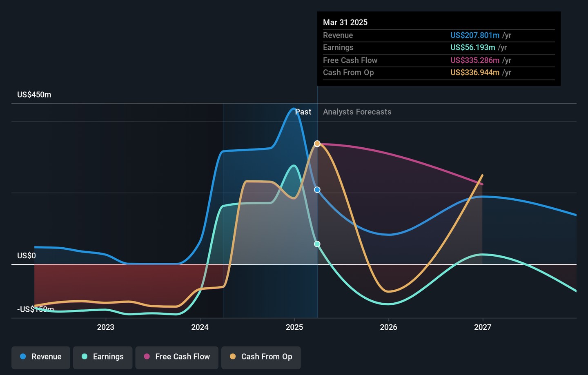Toggle the Free Cash Flow legend series
The image size is (588, 375).
pos(177,357)
